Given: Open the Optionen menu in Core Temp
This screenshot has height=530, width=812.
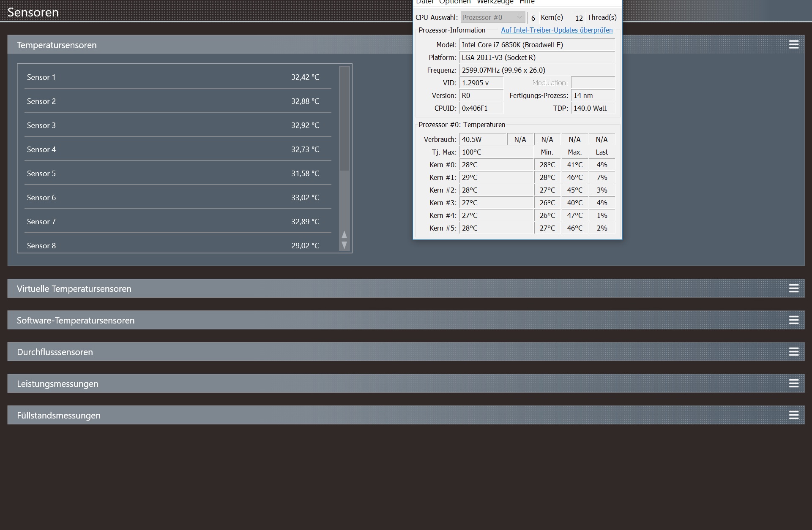Looking at the screenshot, I should 454,2.
